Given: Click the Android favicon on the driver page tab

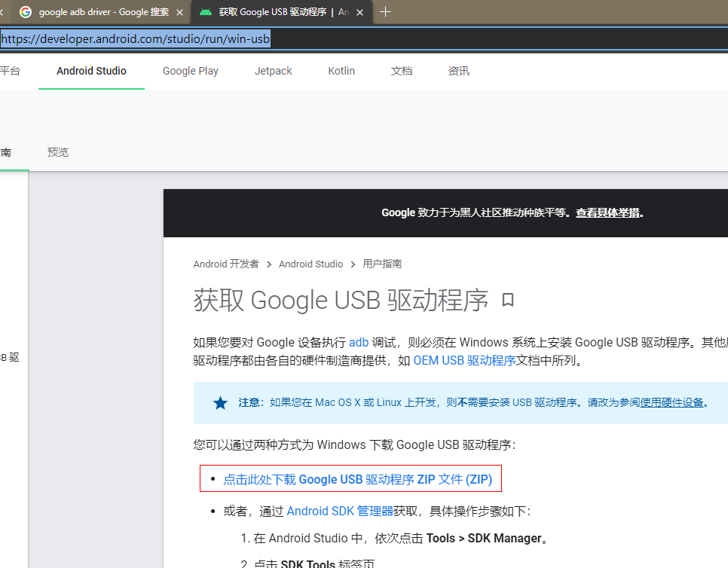Looking at the screenshot, I should (x=205, y=12).
